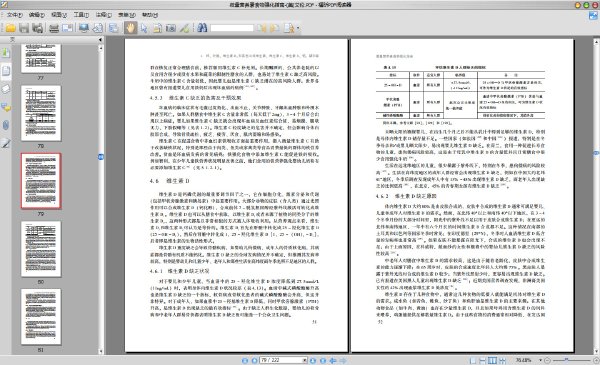Viewport: 600px width, 365px height.
Task: Click zoom out minus button
Action: coord(548,360)
